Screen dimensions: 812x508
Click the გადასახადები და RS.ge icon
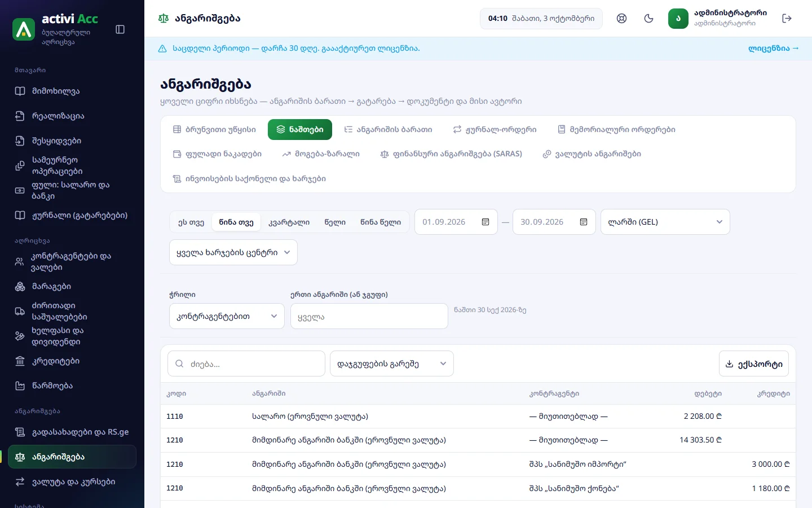[x=20, y=432]
